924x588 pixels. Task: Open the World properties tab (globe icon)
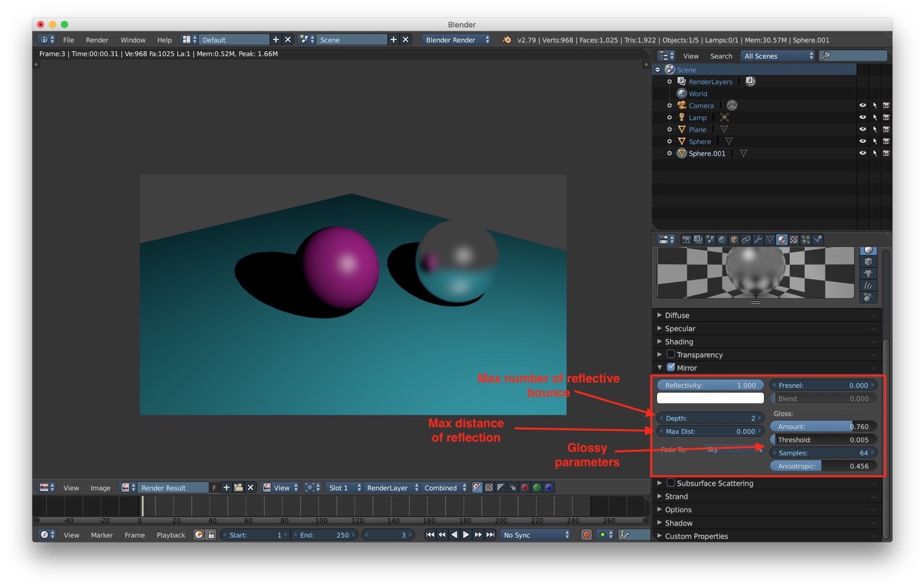click(722, 239)
